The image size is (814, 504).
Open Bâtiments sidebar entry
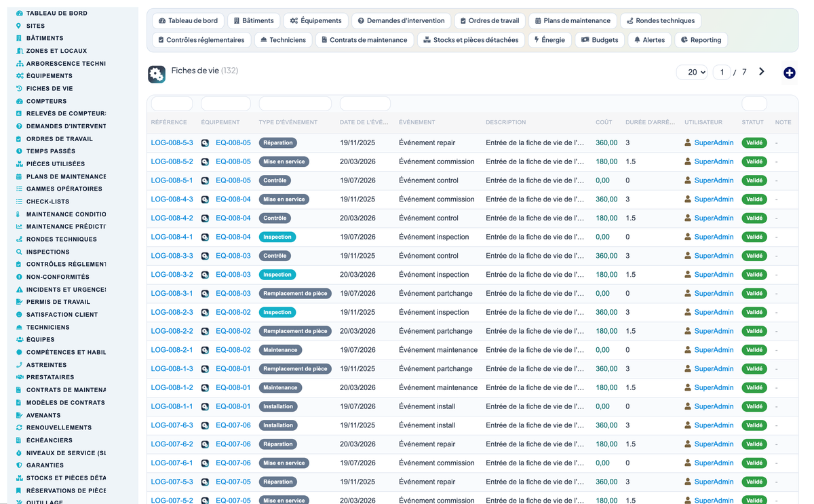click(x=45, y=38)
